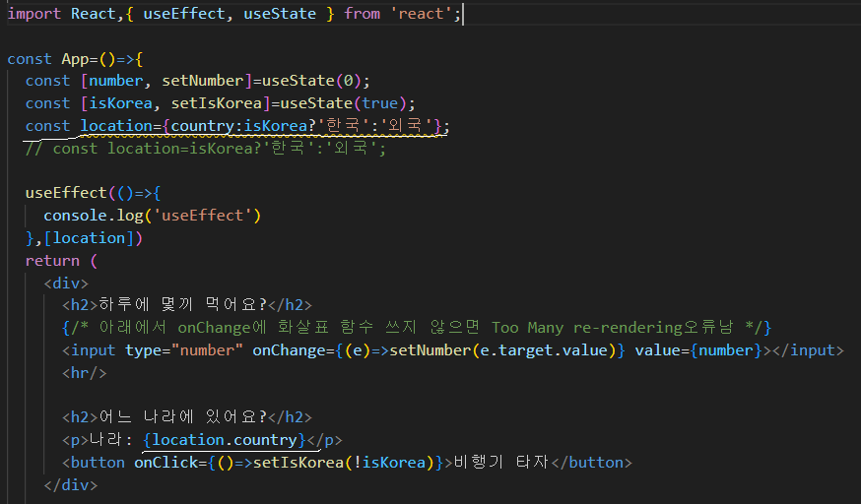Click the opening div tag
This screenshot has width=861, height=504.
[66, 283]
